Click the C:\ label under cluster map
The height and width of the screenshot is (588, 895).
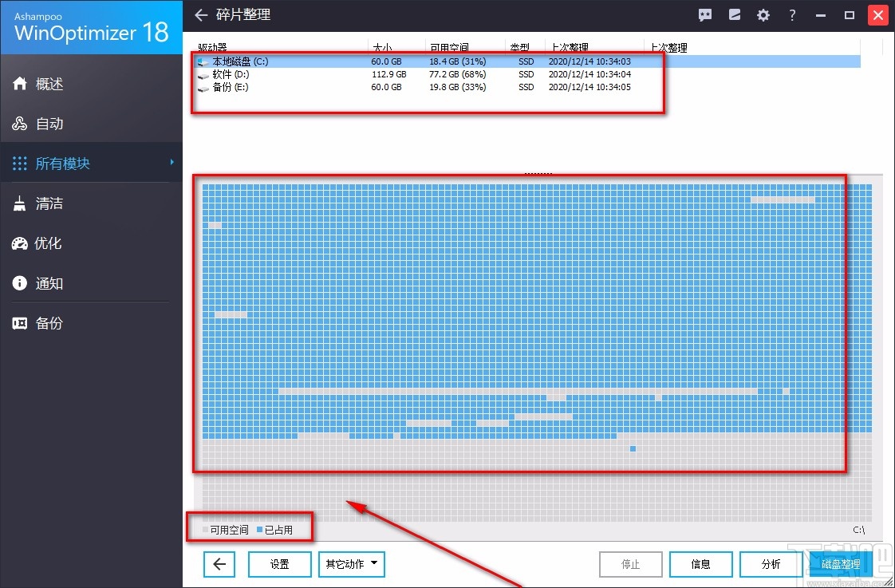tap(859, 530)
